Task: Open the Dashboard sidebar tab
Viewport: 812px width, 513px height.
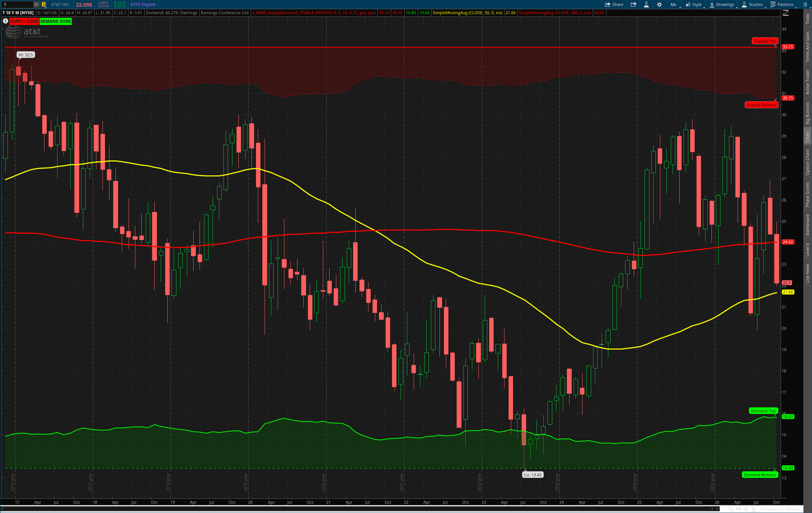Action: click(807, 225)
